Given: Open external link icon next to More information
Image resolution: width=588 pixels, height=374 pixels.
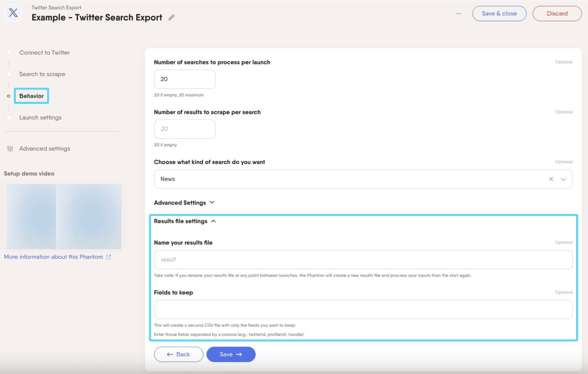Looking at the screenshot, I should tap(109, 257).
